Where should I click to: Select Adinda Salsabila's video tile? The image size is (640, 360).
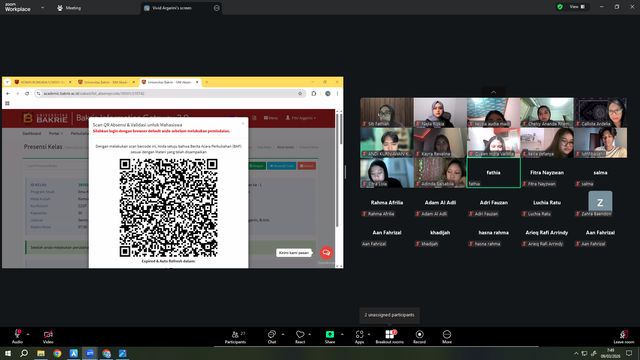[440, 173]
